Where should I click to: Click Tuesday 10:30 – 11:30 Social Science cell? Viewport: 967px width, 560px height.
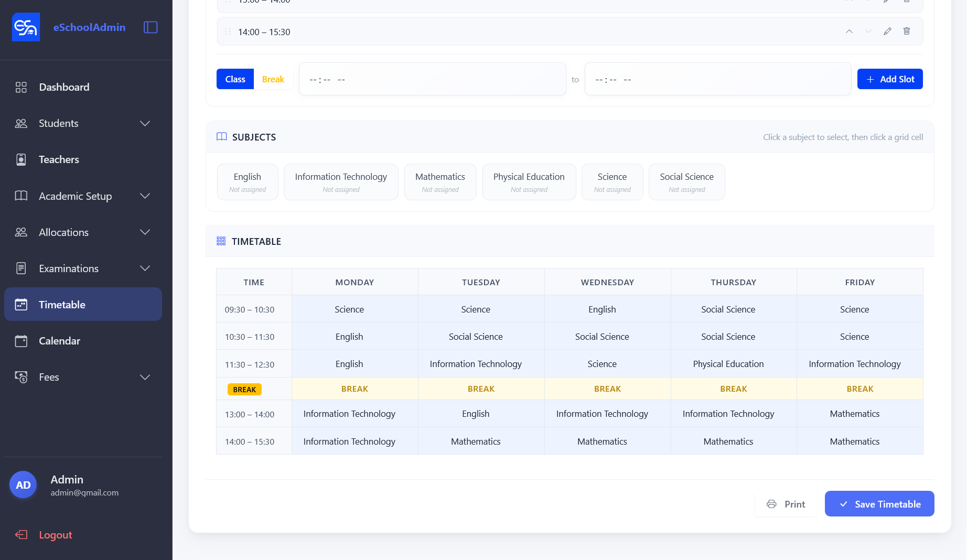(481, 337)
